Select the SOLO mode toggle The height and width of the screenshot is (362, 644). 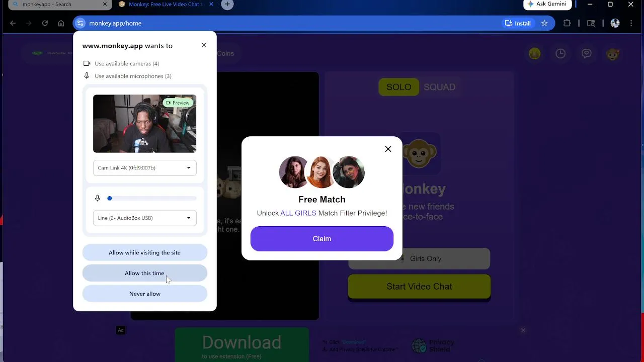[398, 87]
